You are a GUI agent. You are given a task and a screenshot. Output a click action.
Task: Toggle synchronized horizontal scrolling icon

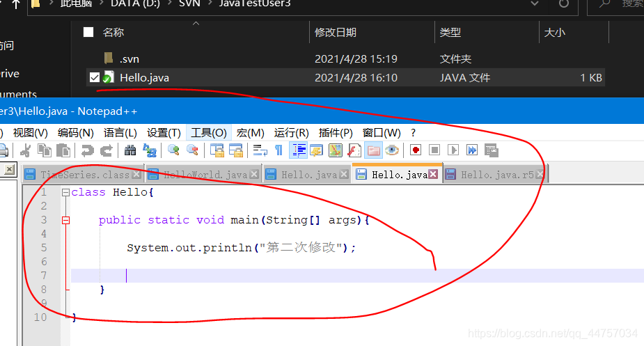pos(236,150)
